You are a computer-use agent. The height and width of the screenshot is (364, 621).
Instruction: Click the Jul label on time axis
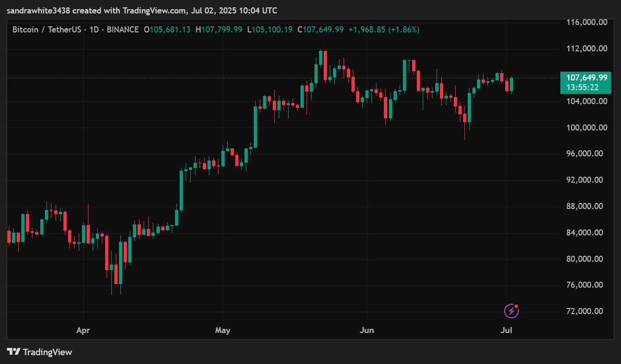pyautogui.click(x=507, y=331)
